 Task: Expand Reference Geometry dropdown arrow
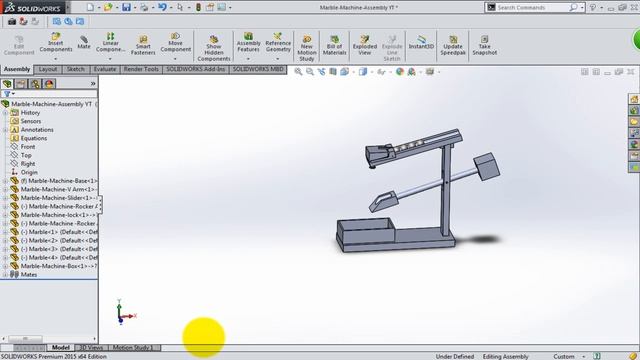coord(278,59)
